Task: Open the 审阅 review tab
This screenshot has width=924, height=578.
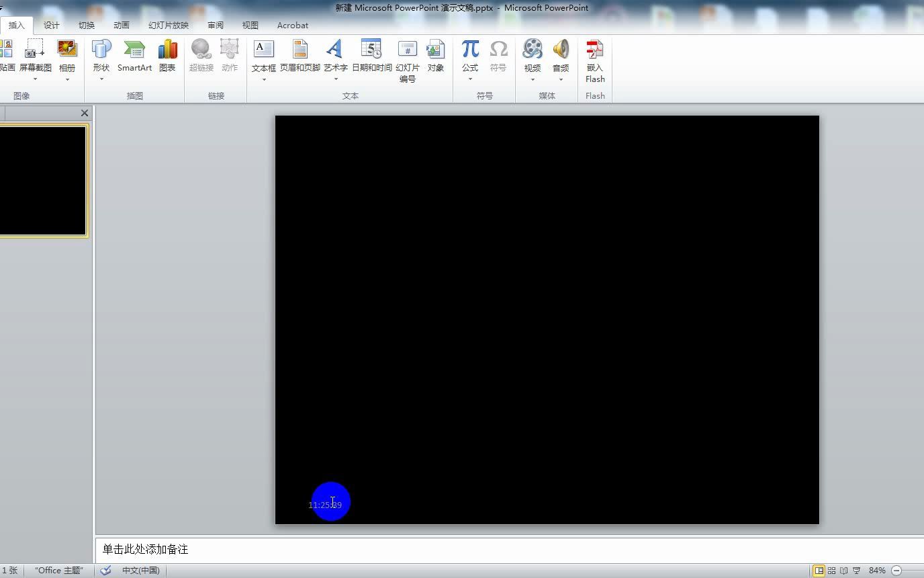Action: 216,25
